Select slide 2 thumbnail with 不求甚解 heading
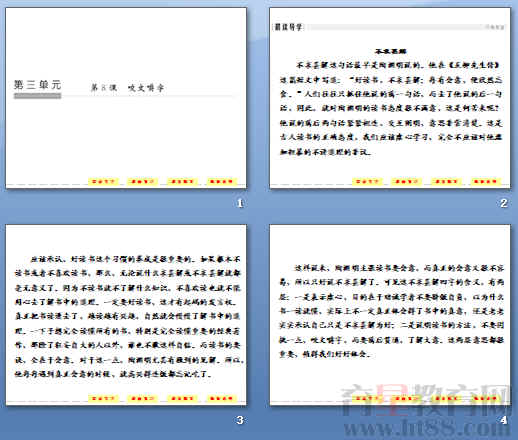The width and height of the screenshot is (518, 440). (390, 98)
